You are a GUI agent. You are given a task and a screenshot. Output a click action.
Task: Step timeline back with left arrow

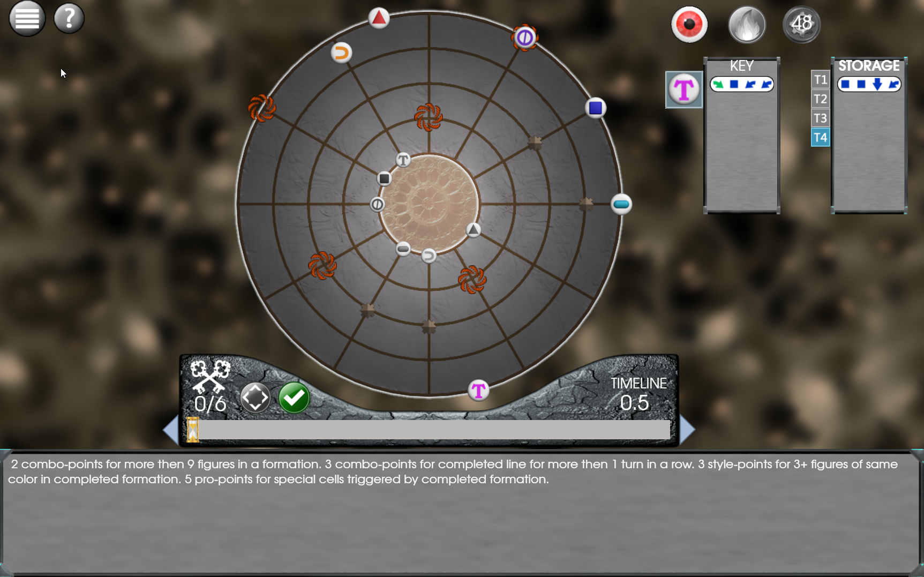click(170, 430)
